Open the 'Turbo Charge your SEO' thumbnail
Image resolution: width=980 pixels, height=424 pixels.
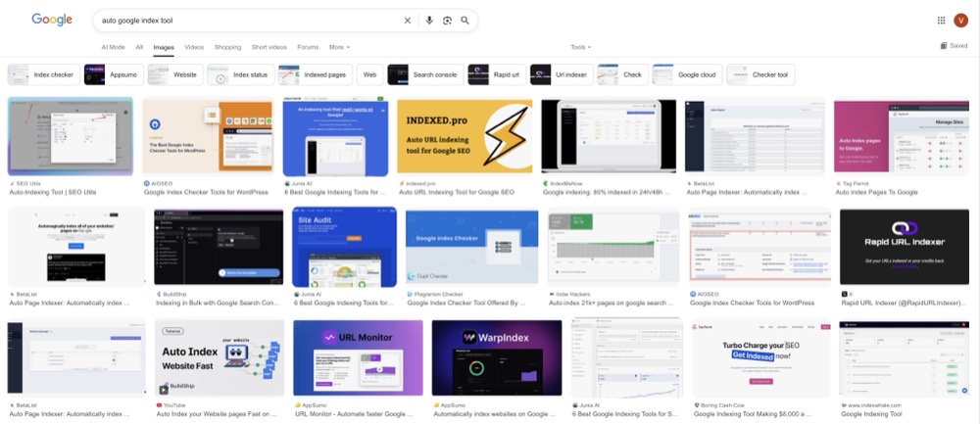click(760, 357)
